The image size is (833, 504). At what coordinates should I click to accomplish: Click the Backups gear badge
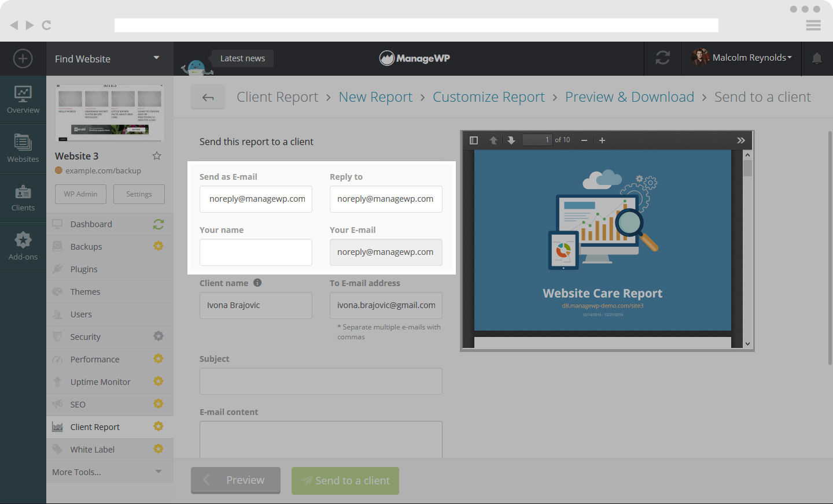pyautogui.click(x=159, y=246)
